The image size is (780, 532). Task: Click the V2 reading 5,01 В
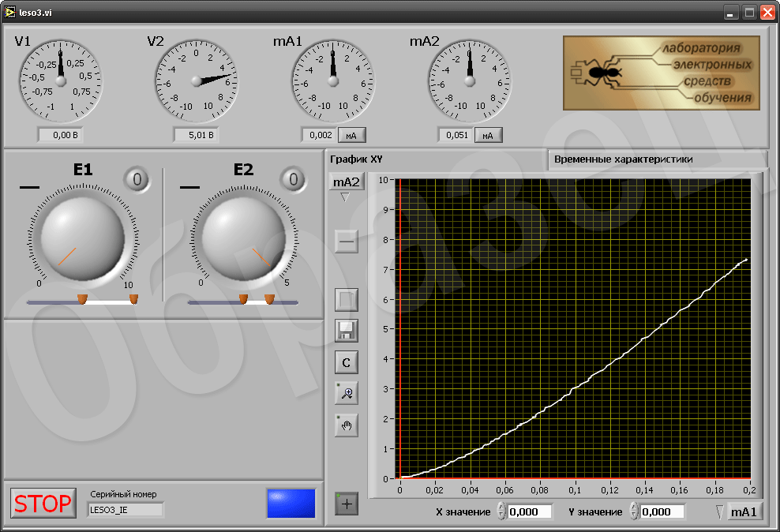pyautogui.click(x=196, y=135)
